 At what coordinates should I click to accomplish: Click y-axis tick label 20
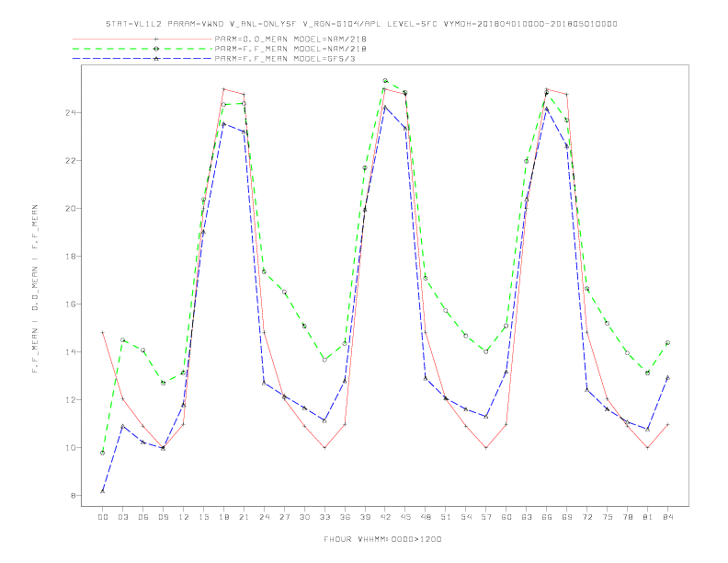71,209
